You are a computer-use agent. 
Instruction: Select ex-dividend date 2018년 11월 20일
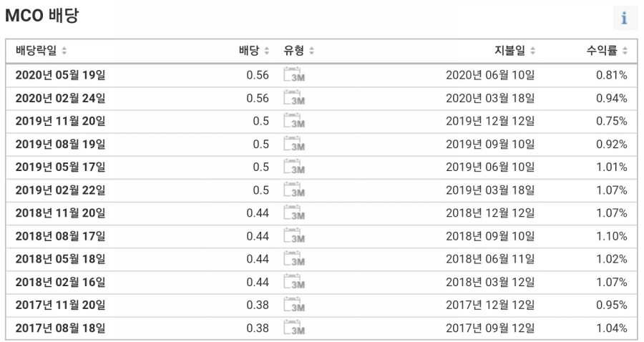point(60,213)
